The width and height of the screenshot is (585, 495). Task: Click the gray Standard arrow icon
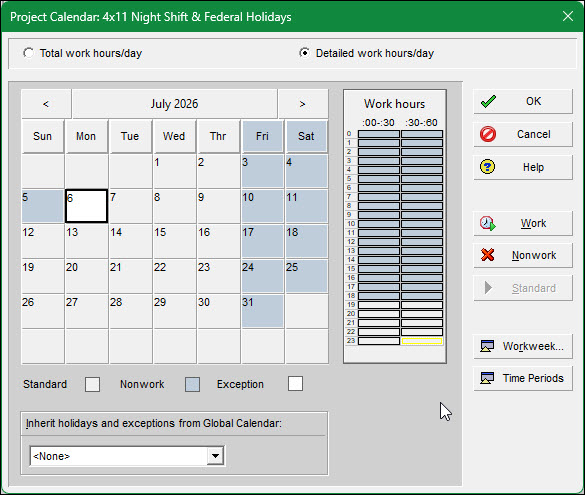pyautogui.click(x=488, y=288)
